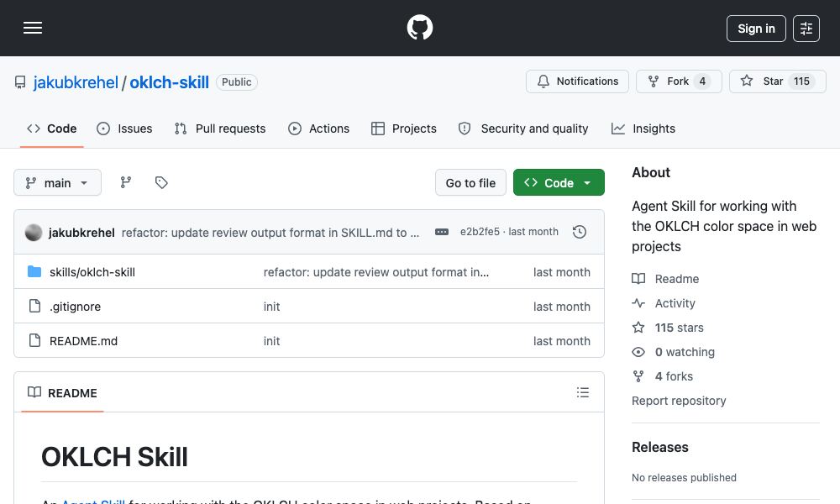Open the README outline list icon

[x=583, y=392]
